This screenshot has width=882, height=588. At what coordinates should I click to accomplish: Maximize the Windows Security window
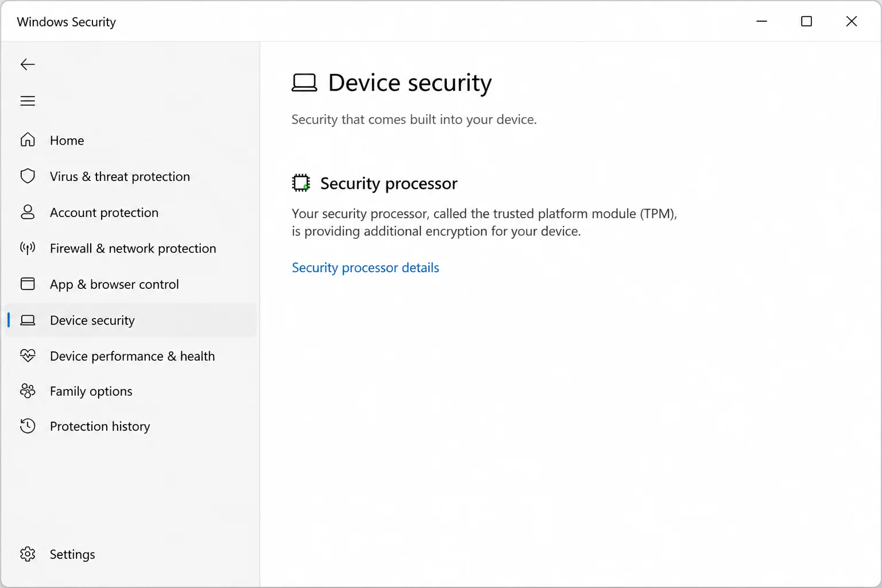[x=807, y=21]
